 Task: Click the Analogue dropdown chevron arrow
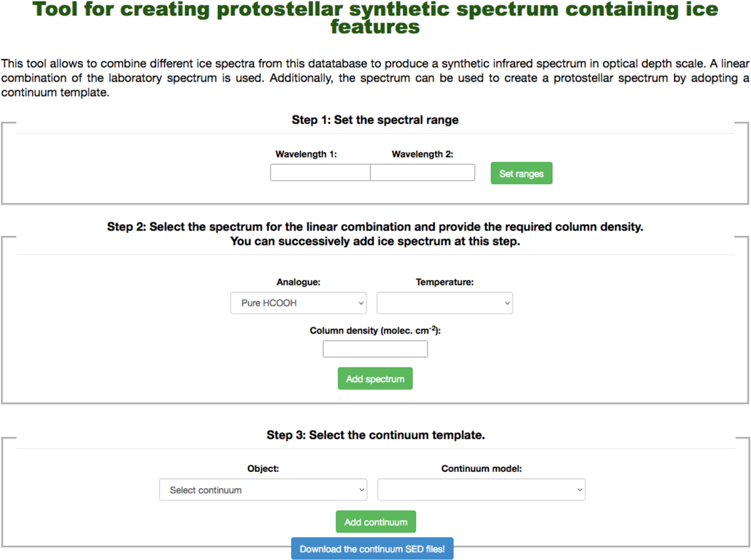pyautogui.click(x=360, y=303)
